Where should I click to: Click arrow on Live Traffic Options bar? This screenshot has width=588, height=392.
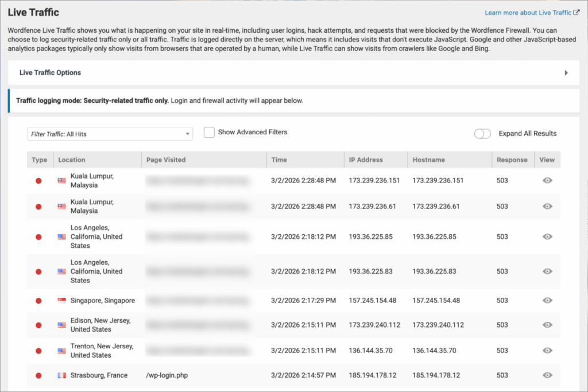(566, 73)
